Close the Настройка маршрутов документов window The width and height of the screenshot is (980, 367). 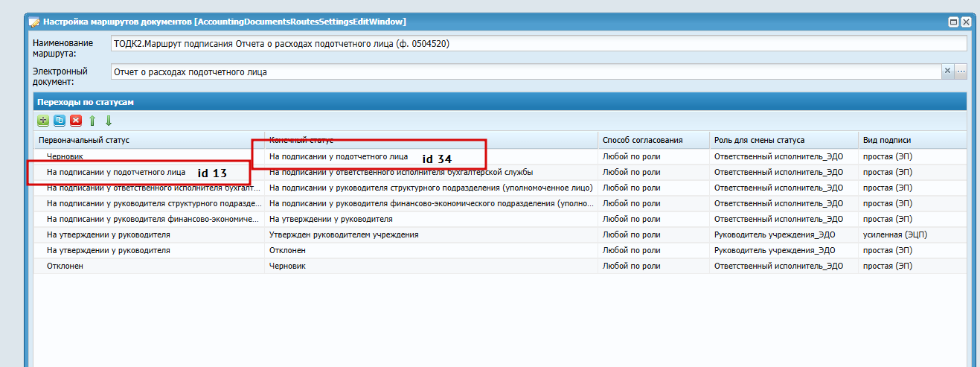point(965,22)
